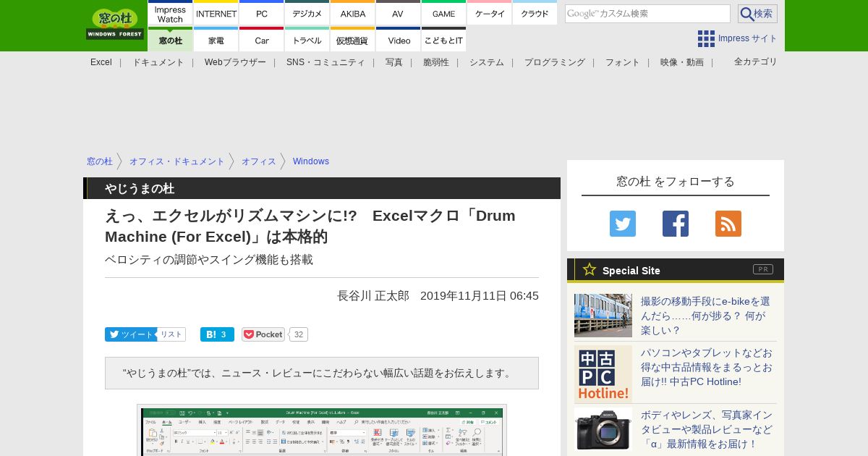Screen dimensions: 868x456
Task: Select the Webブラウザー category
Action: pos(235,62)
